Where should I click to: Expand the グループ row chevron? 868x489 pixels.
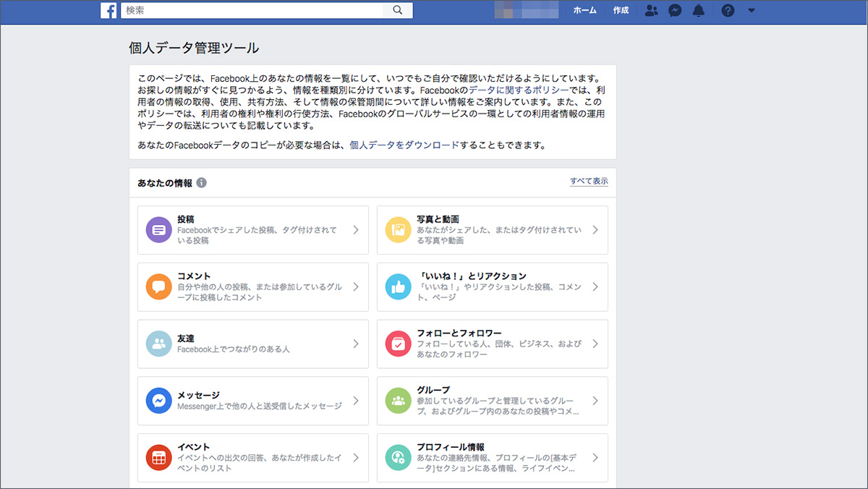click(x=595, y=401)
